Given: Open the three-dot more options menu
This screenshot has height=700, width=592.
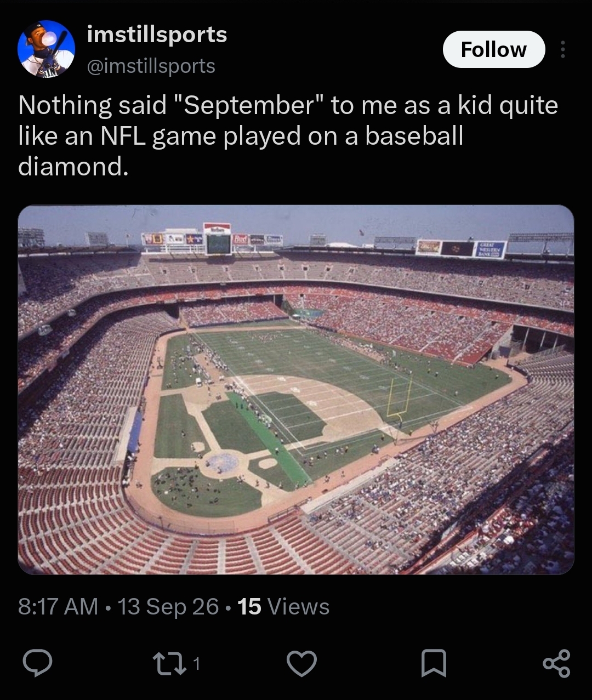Looking at the screenshot, I should click(562, 49).
